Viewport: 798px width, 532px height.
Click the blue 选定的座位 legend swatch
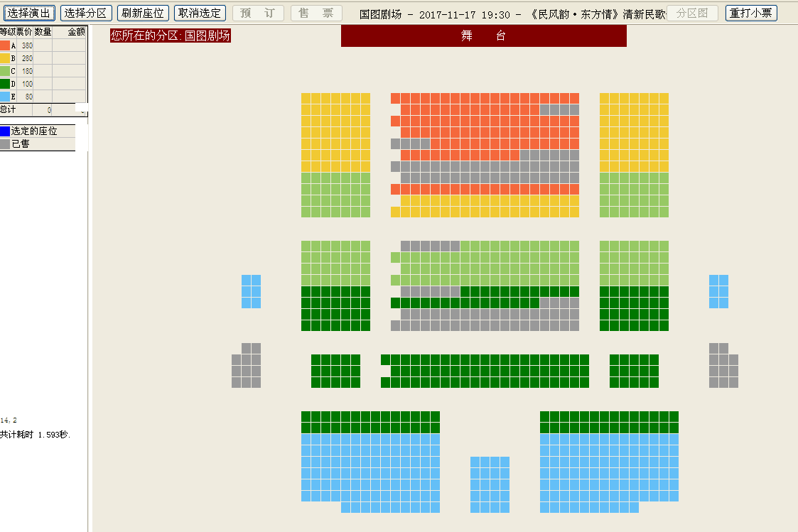(x=5, y=131)
